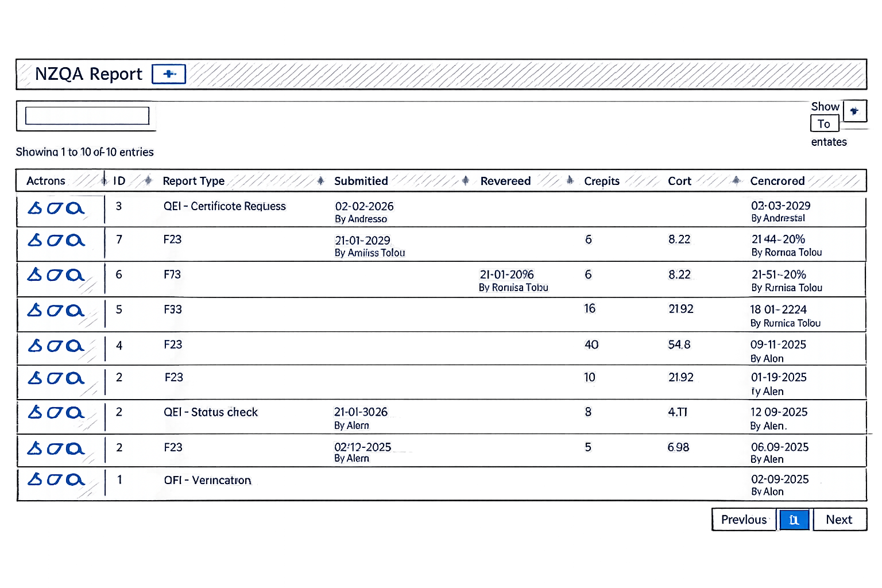Click the 'QEI - Certificote Requess' report type

point(225,206)
